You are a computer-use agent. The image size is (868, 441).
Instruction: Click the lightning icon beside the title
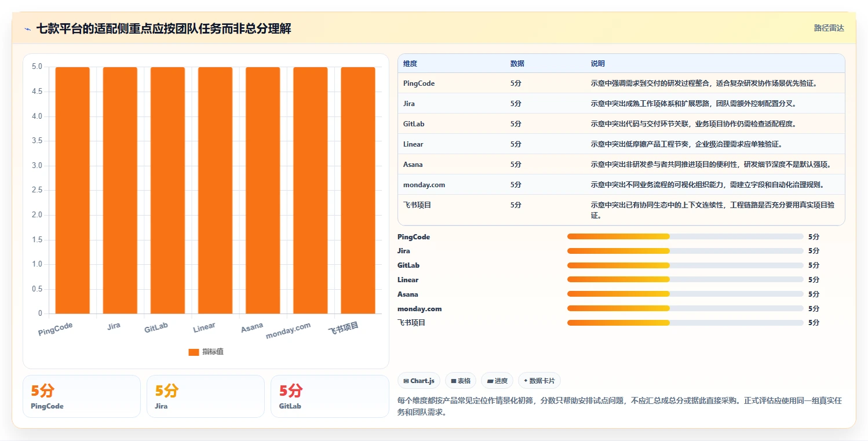(x=27, y=29)
